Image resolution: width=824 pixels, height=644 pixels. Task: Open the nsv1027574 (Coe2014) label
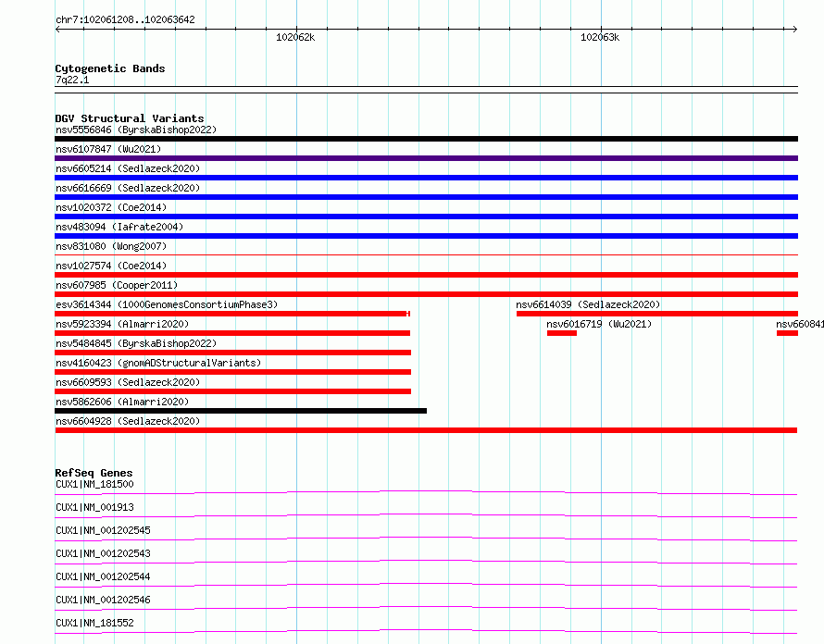tap(111, 266)
